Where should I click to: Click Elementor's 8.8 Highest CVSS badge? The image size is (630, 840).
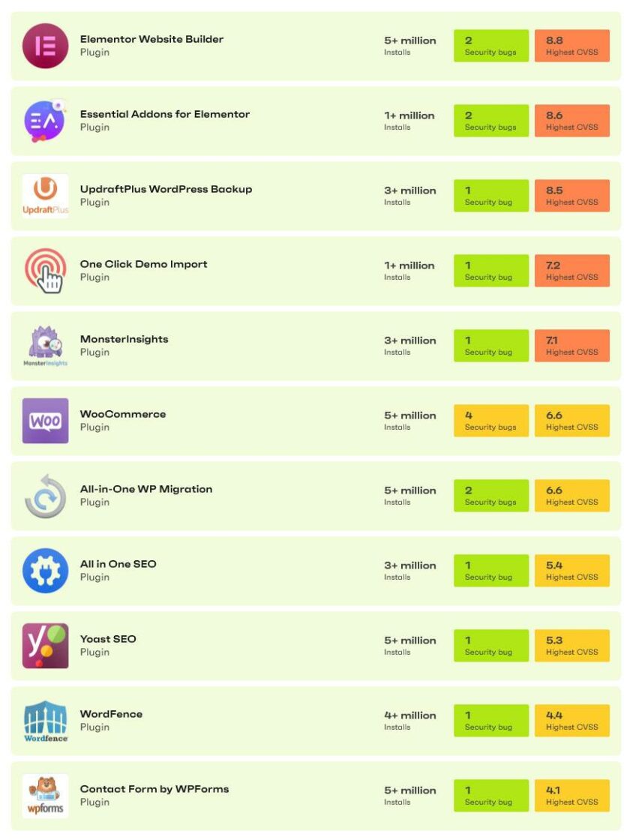[571, 46]
